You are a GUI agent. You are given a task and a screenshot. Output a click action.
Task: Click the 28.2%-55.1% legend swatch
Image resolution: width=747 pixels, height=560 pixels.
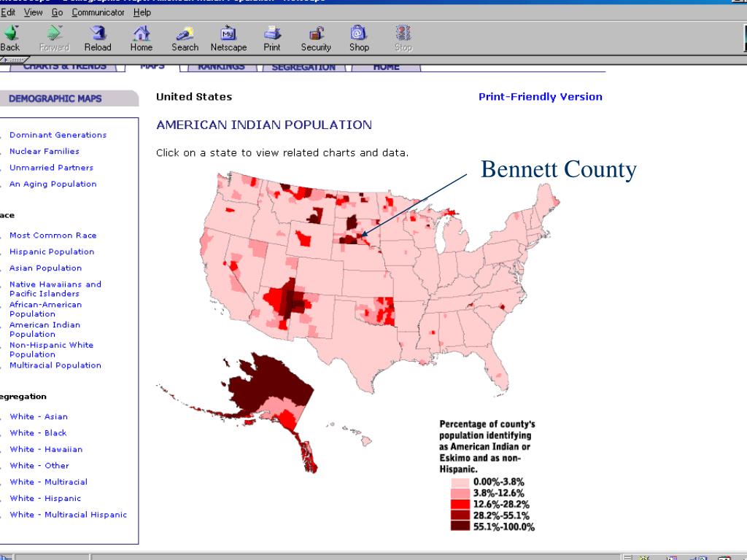460,516
